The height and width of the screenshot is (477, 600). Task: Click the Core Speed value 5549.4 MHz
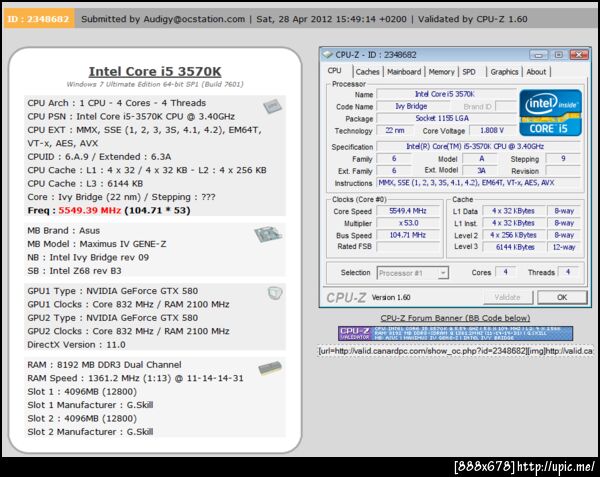pos(408,211)
